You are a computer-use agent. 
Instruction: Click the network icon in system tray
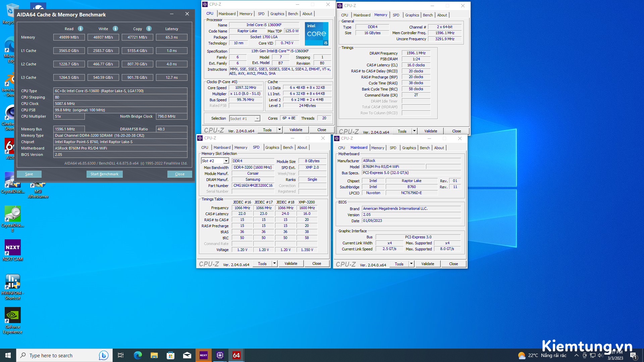pyautogui.click(x=593, y=355)
